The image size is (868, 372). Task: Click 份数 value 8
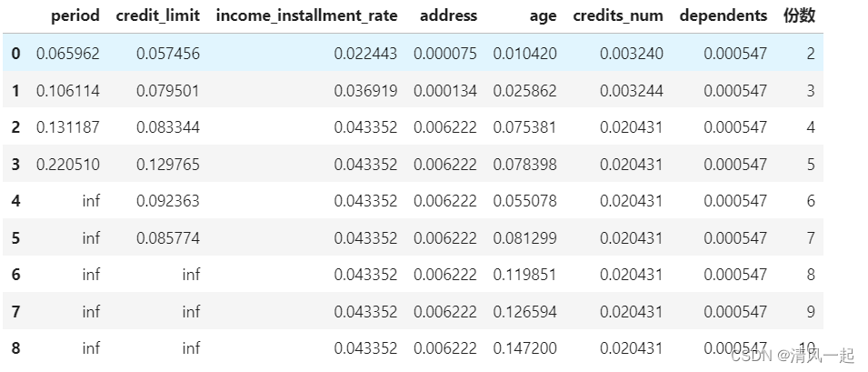point(811,275)
